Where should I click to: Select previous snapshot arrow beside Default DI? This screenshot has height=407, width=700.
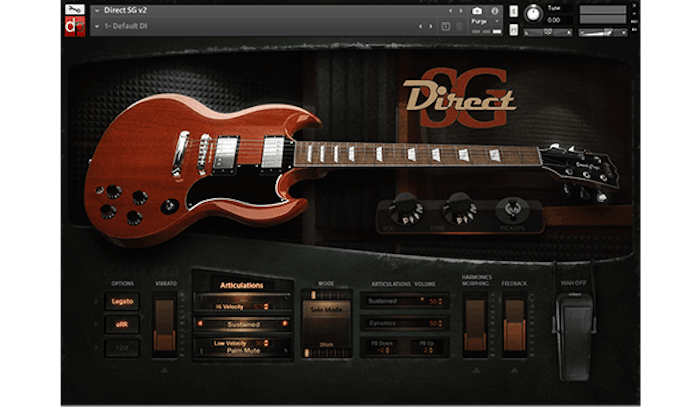click(420, 27)
